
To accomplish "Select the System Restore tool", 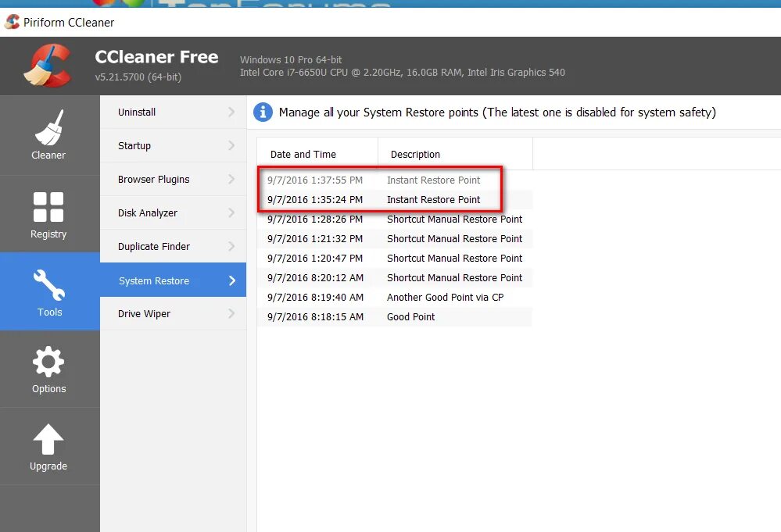I will (x=173, y=280).
